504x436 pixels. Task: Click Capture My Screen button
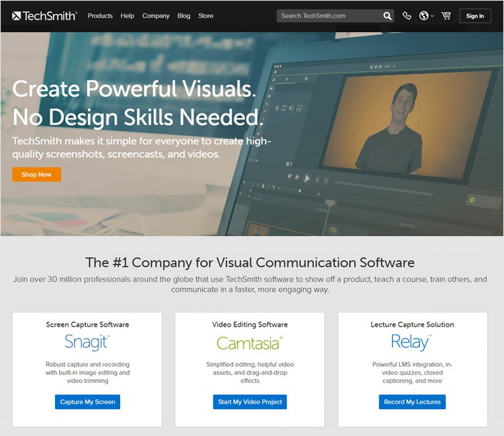coord(87,402)
